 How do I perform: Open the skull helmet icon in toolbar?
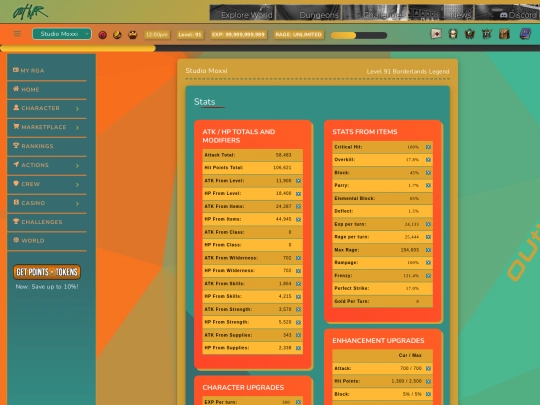[453, 34]
